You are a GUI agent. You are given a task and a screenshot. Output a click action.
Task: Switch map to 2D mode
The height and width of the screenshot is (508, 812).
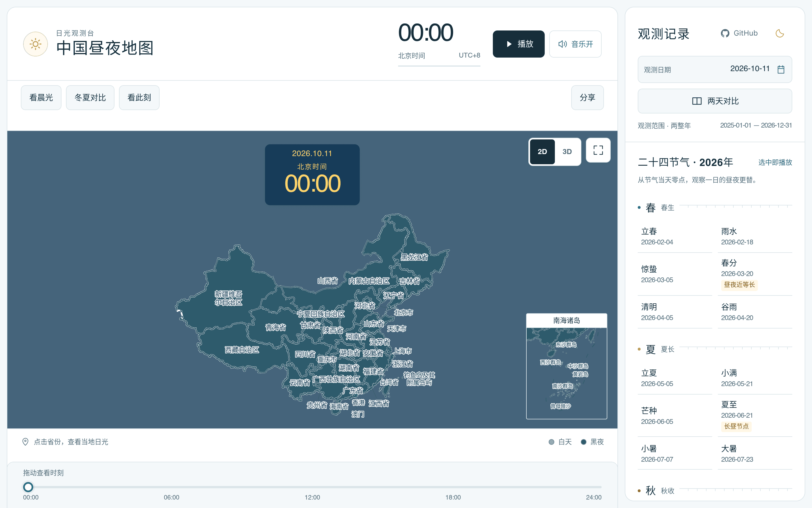coord(542,152)
